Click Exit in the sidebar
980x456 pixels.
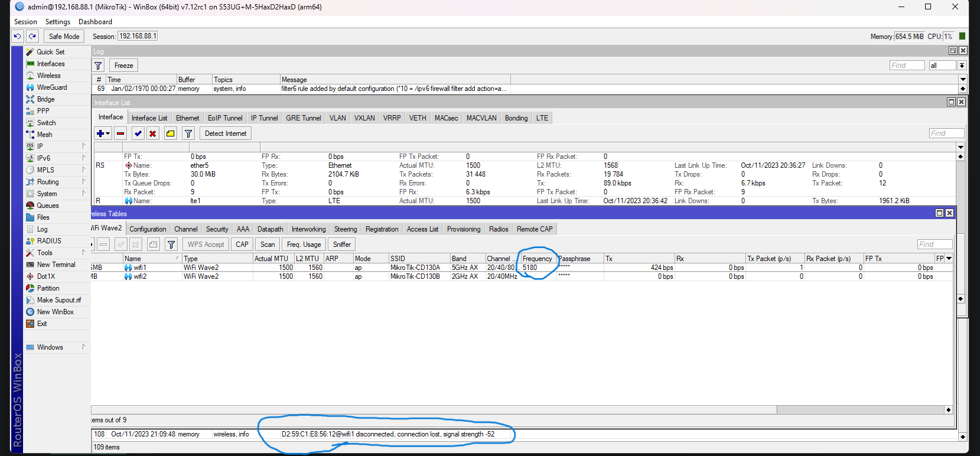[x=41, y=324]
